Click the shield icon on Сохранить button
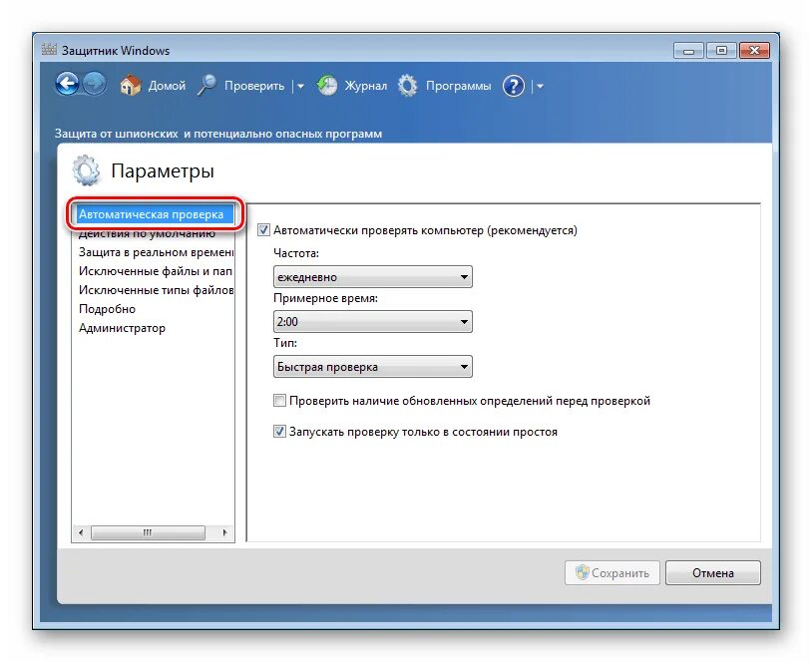This screenshot has height=662, width=812. 583,572
